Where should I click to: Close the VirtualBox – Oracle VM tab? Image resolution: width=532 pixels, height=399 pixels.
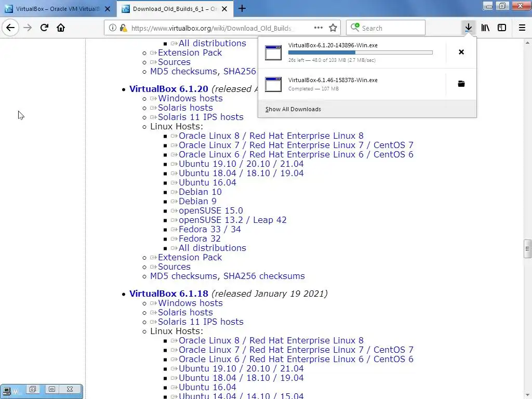point(108,9)
